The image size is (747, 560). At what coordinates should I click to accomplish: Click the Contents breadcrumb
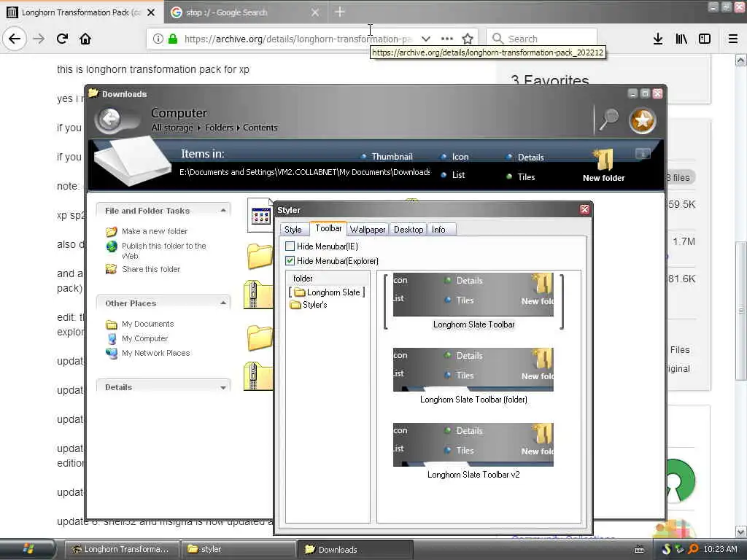click(x=260, y=128)
